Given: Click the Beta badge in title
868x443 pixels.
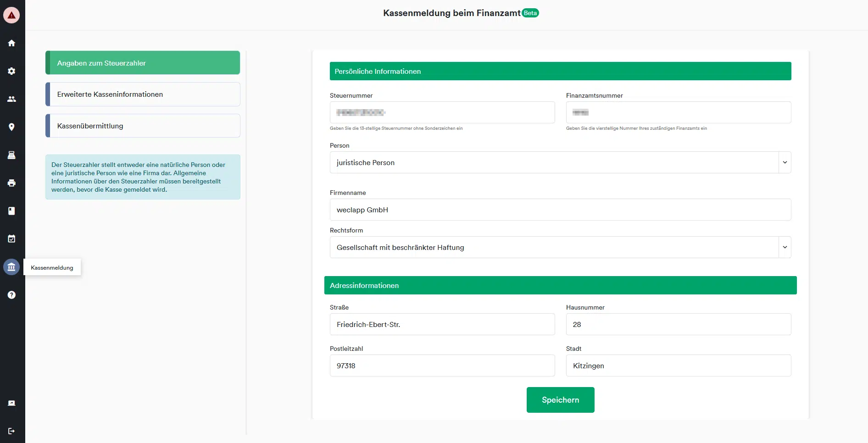Looking at the screenshot, I should pos(530,13).
